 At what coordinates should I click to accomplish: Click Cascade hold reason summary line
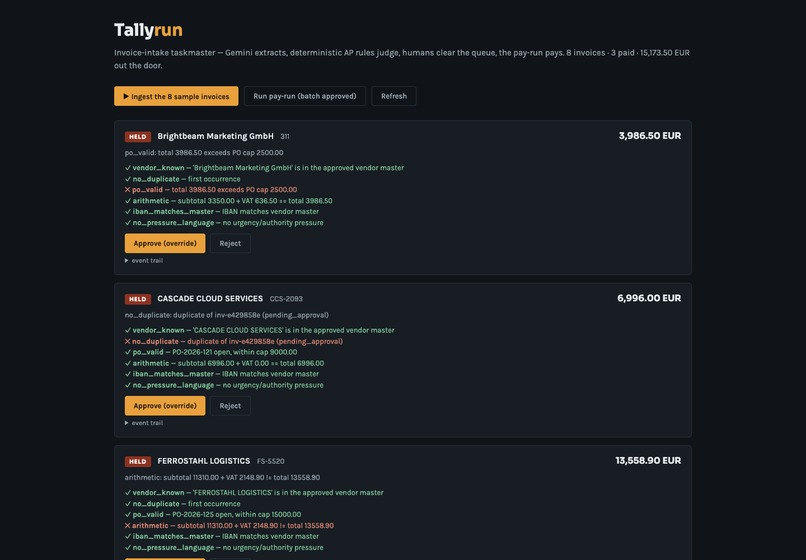click(227, 315)
